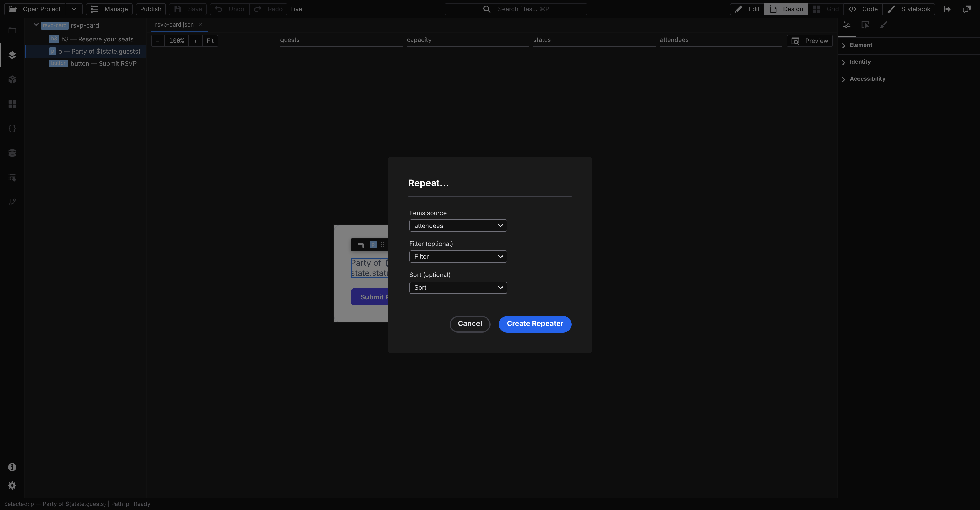Open the Components cube icon
The image size is (980, 510).
12,79
